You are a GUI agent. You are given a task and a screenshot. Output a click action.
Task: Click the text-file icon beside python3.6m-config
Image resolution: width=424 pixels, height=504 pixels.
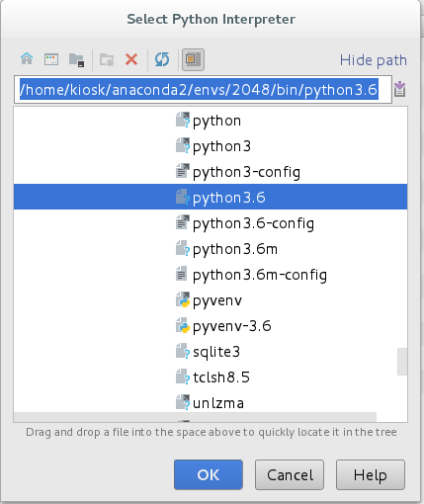pyautogui.click(x=182, y=274)
